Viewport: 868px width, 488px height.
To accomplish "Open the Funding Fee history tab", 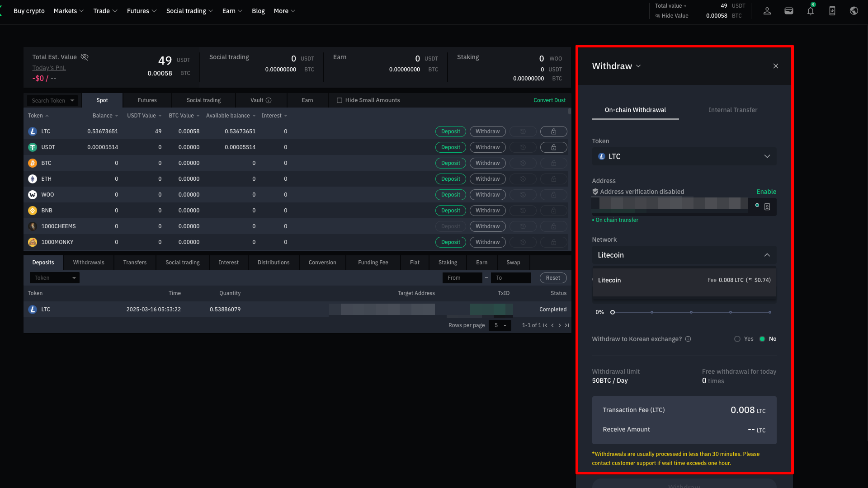I will tap(373, 263).
